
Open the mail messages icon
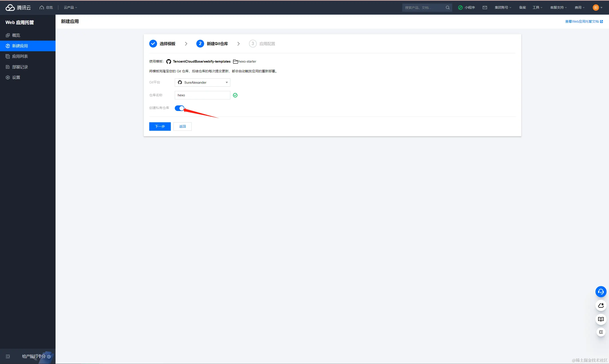click(x=485, y=8)
